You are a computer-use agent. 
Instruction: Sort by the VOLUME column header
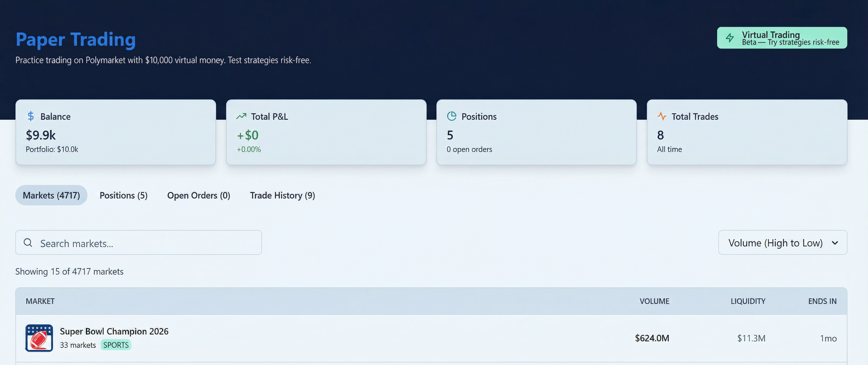pos(654,301)
